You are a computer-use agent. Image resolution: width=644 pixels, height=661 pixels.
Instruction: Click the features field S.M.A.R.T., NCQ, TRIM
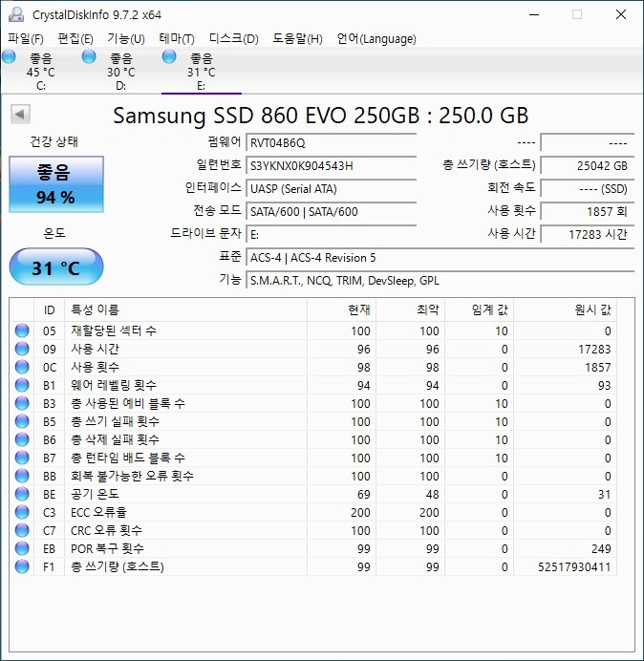tap(440, 280)
